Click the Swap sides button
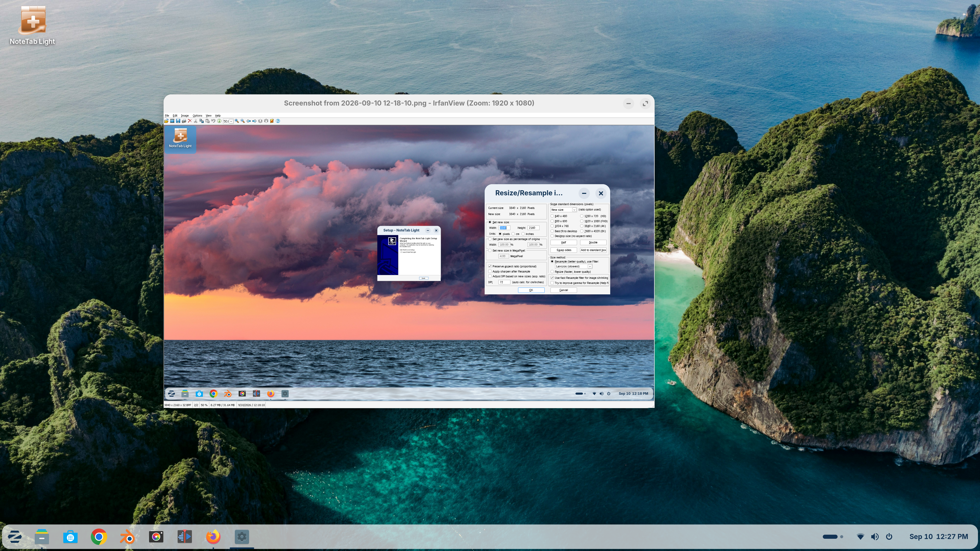Screen dimensions: 980x551 pos(564,250)
